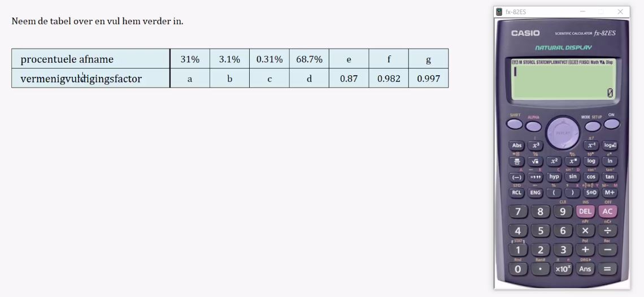Open MODE SETUP on the calculator
The image size is (644, 297).
coord(593,126)
